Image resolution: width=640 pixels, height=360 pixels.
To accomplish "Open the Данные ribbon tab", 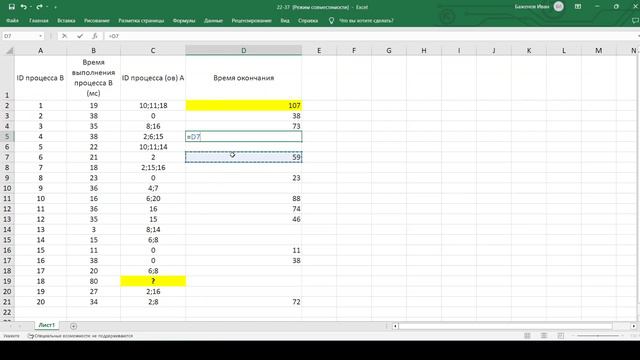I will [x=213, y=20].
